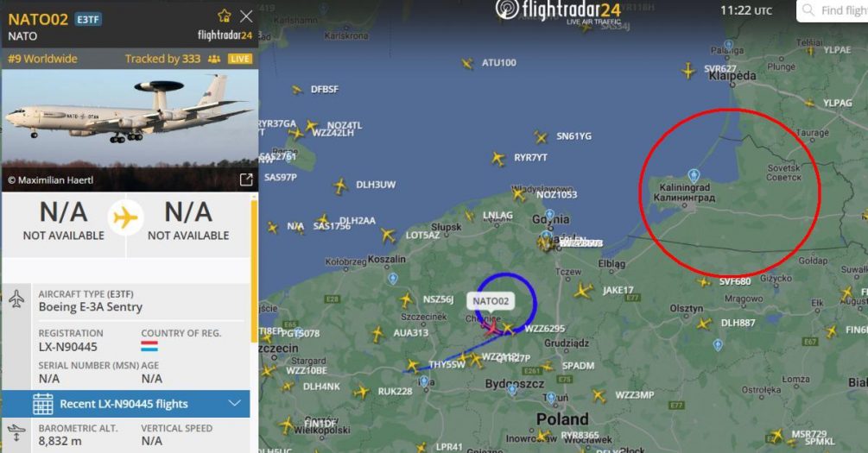Viewport: 868px width, 453px height.
Task: Click the Recent LX-N90445 flights calendar icon
Action: coord(42,404)
